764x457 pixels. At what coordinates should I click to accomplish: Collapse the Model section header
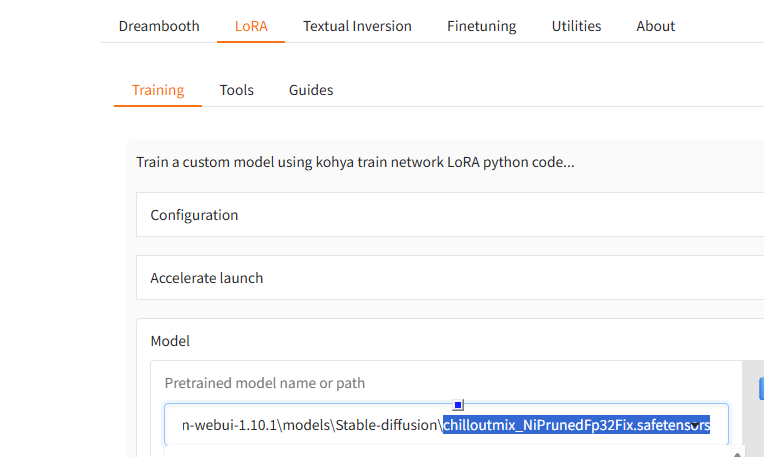[x=170, y=341]
